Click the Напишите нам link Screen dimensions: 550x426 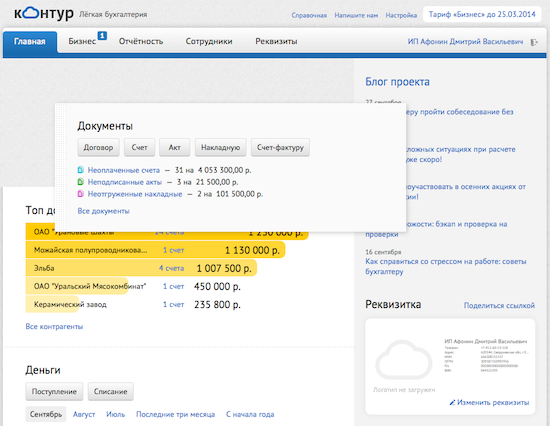356,15
